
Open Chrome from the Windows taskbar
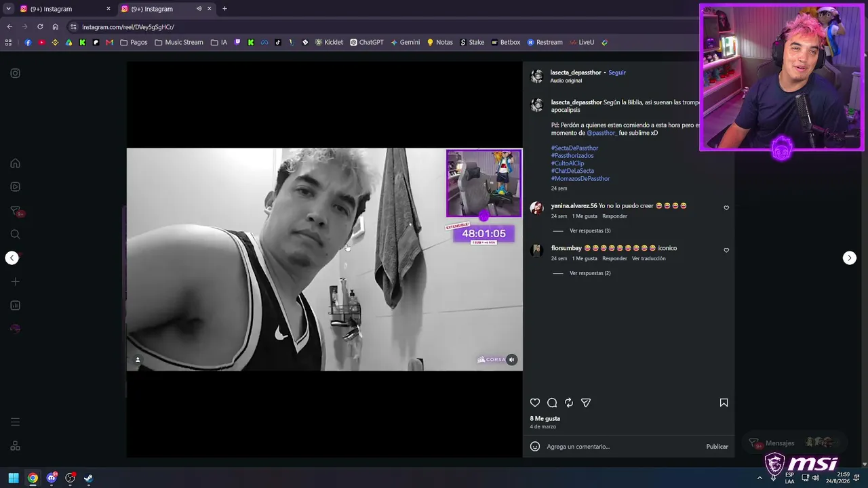(33, 478)
